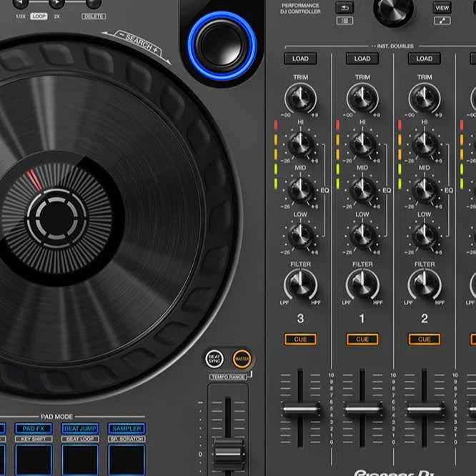Toggle headphone CUE for channel 1
476x476 pixels.
(x=362, y=339)
